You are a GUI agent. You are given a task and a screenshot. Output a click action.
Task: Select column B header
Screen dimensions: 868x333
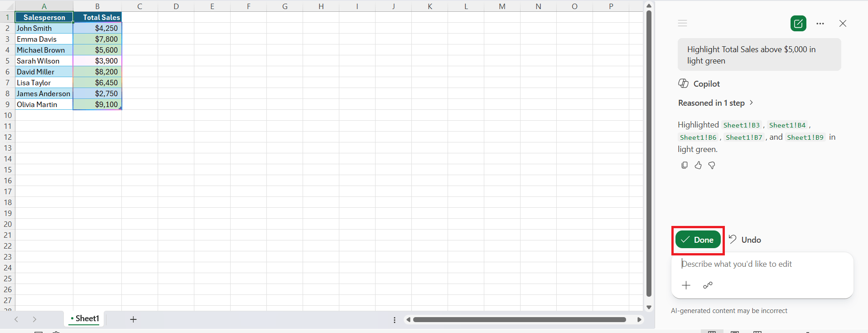point(97,6)
